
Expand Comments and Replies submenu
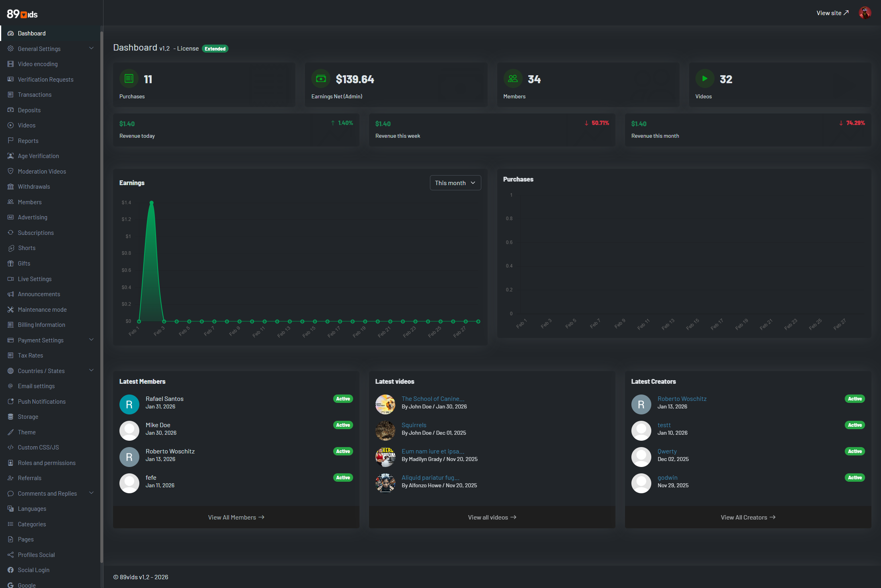click(x=92, y=493)
